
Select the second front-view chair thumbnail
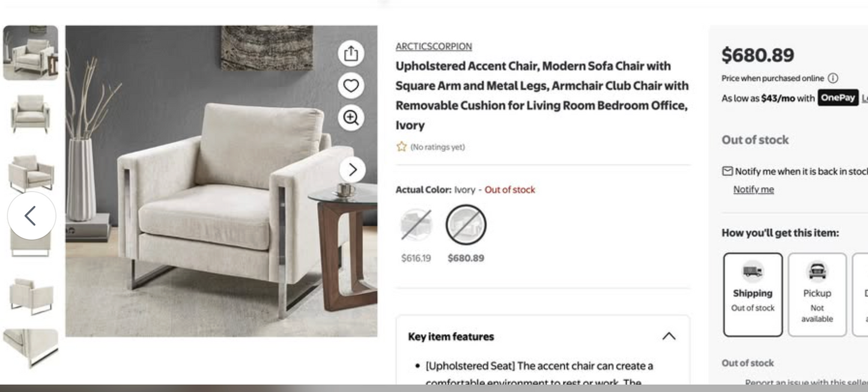pos(31,113)
